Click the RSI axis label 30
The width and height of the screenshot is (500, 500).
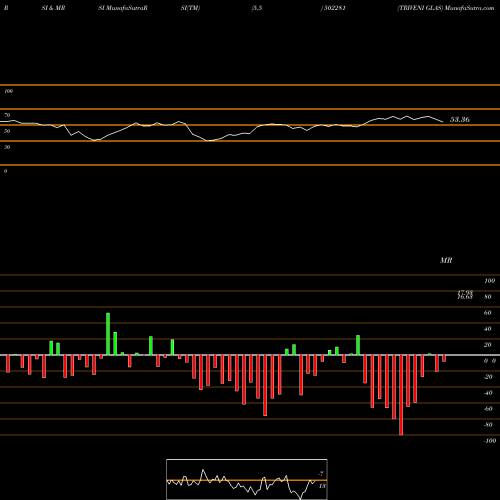7,147
